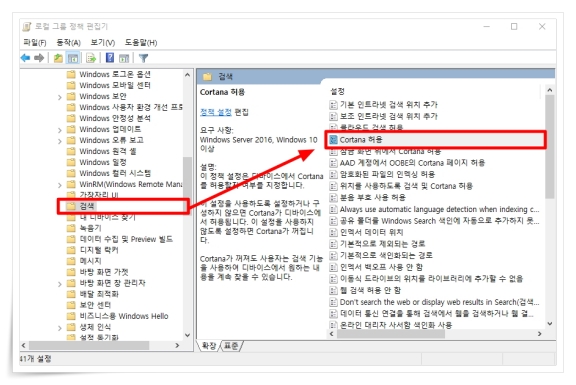Expand the Windows 오류 보고 node

[x=60, y=141]
